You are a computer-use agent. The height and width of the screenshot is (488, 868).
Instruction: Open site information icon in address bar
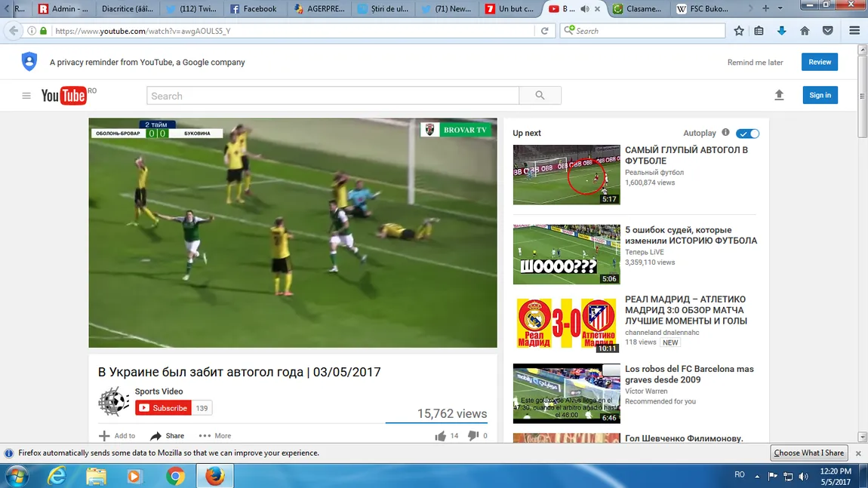(32, 31)
